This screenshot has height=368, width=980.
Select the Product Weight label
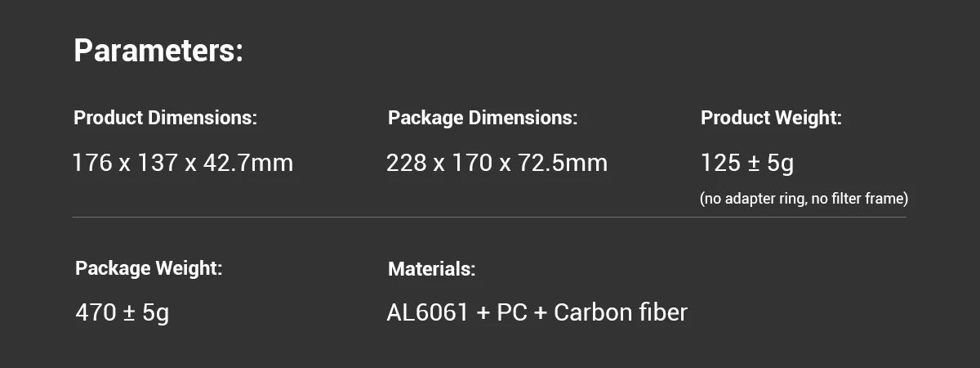point(770,118)
